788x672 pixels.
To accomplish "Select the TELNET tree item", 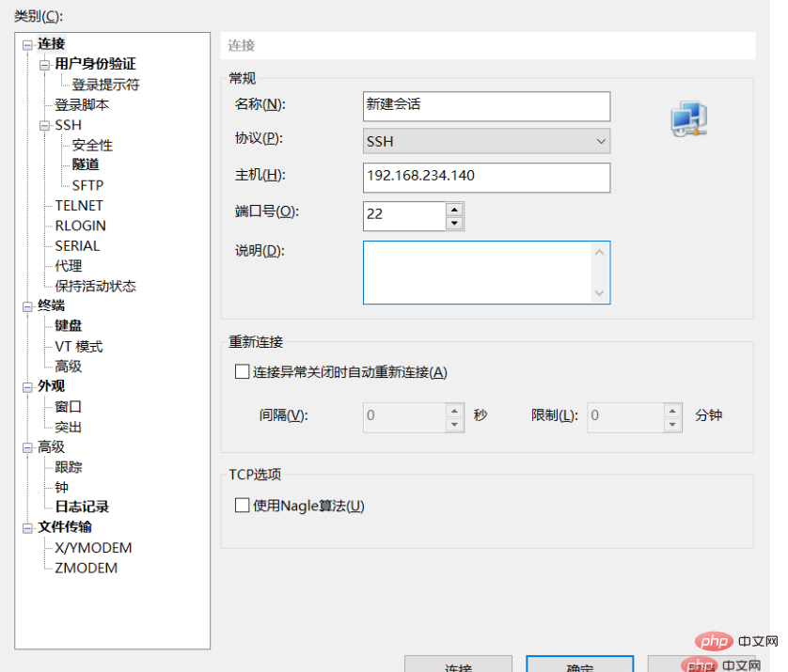I will pos(79,206).
